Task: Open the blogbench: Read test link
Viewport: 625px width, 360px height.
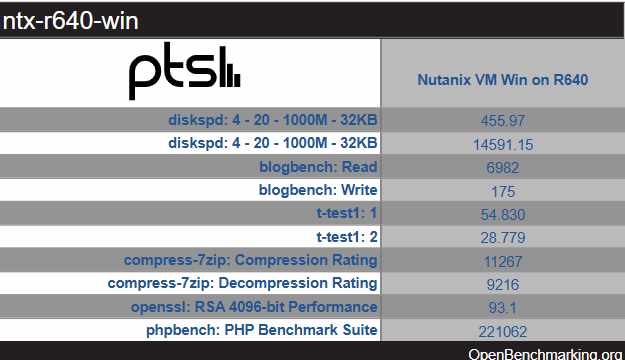Action: point(318,167)
